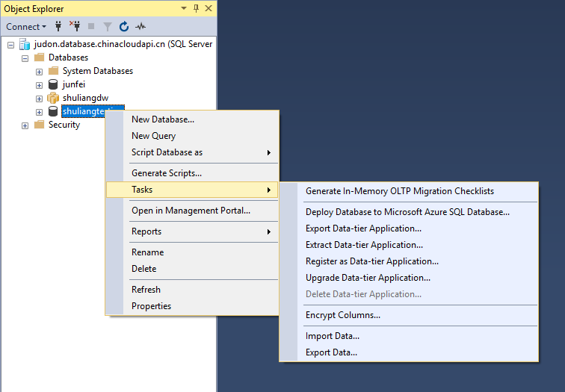Click the shuliangdw data warehouse icon

tap(52, 98)
